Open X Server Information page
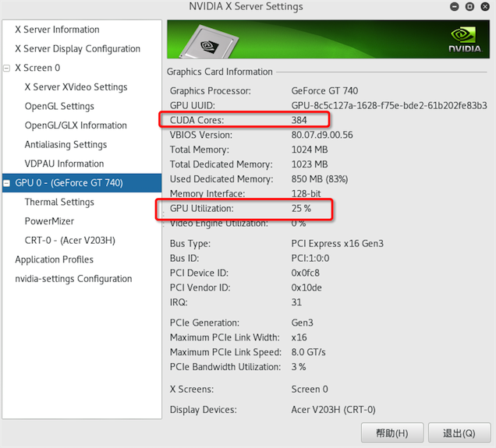 (x=57, y=30)
